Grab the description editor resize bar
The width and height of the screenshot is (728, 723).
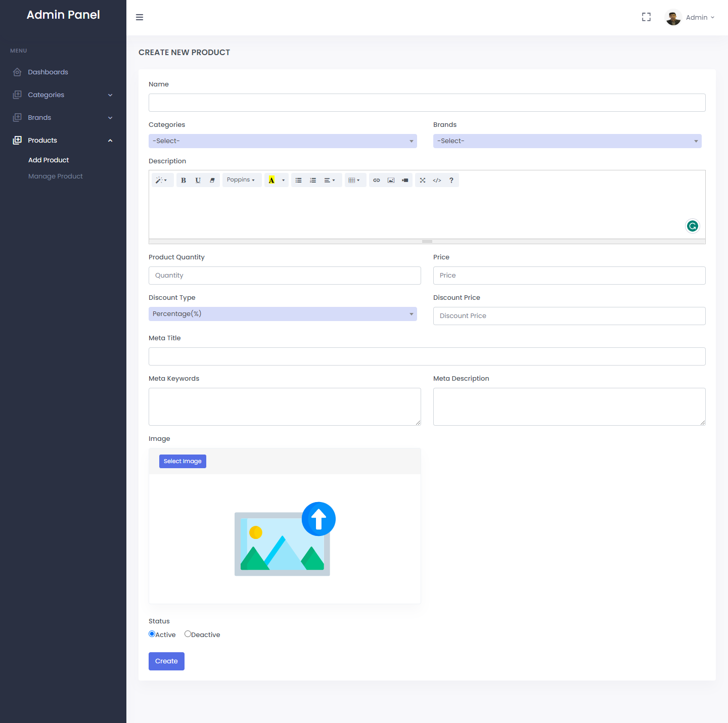pyautogui.click(x=427, y=241)
